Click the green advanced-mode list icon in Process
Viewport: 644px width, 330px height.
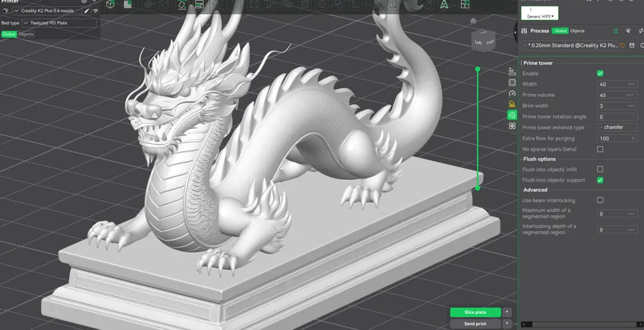615,31
